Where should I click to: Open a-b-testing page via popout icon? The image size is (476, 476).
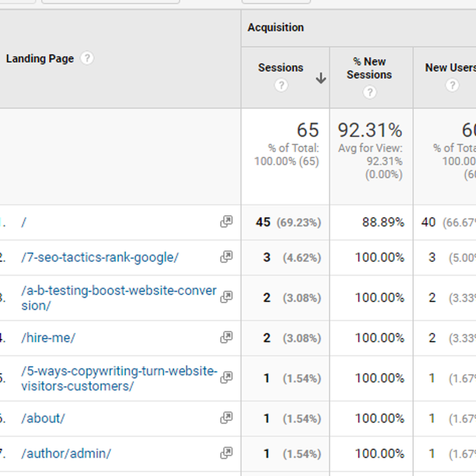click(227, 297)
